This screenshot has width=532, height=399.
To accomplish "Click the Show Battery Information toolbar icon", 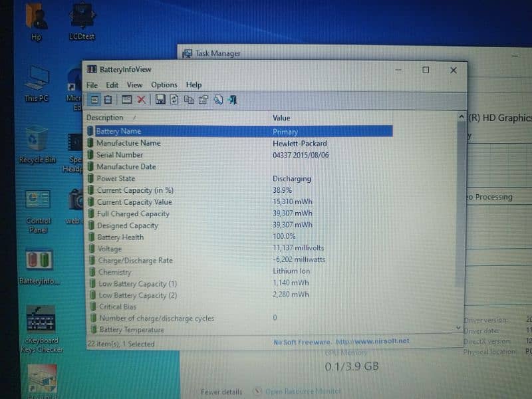I will tap(95, 100).
